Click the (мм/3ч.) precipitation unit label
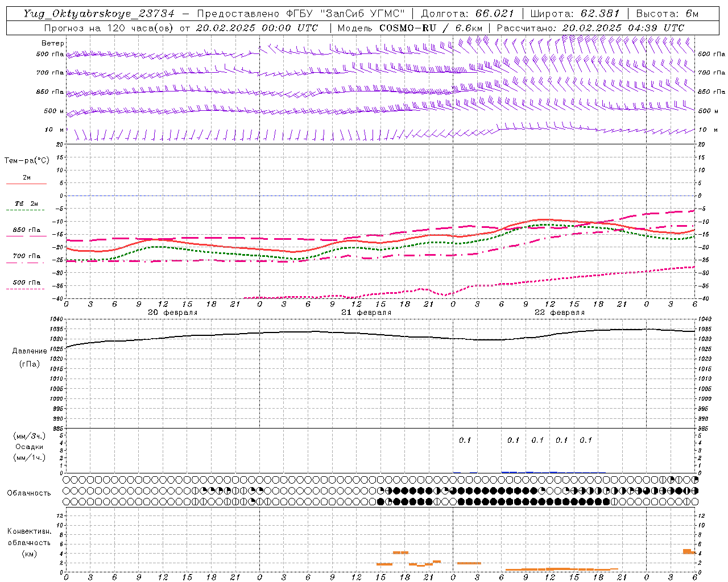 (x=30, y=436)
